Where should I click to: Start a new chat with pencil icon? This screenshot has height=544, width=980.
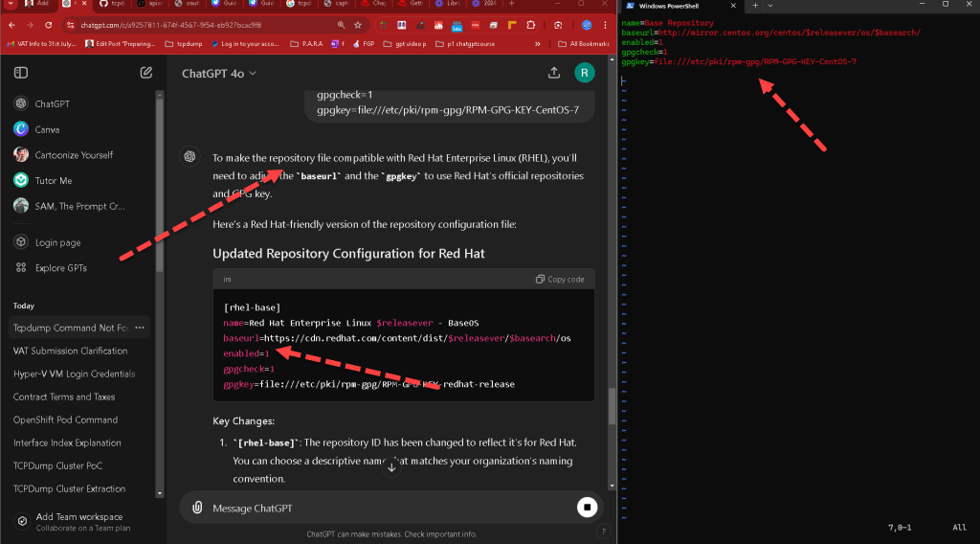click(146, 73)
